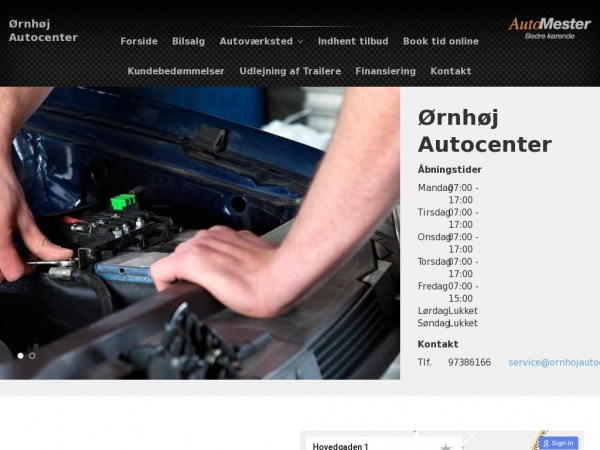Click the Hovedgaden 1 address on map
This screenshot has width=600, height=450.
click(340, 446)
